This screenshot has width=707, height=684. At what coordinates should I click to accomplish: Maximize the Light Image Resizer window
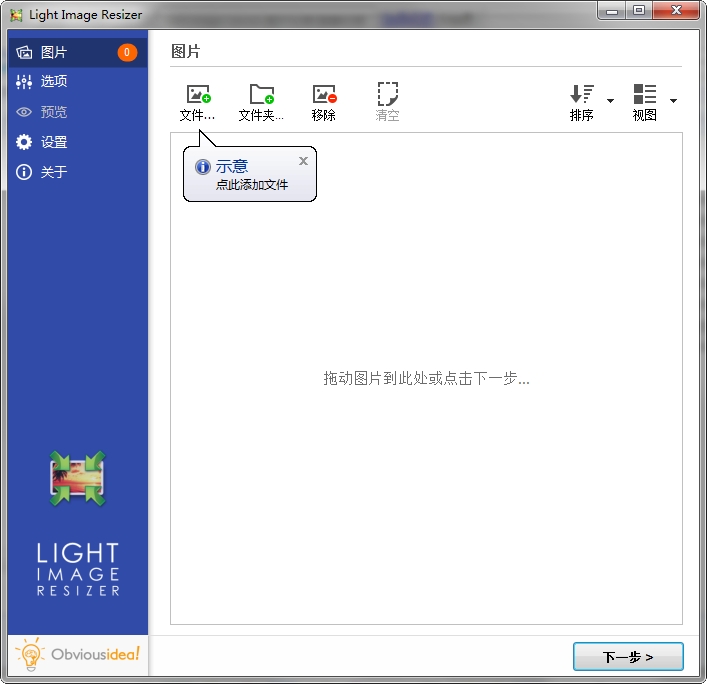(638, 11)
